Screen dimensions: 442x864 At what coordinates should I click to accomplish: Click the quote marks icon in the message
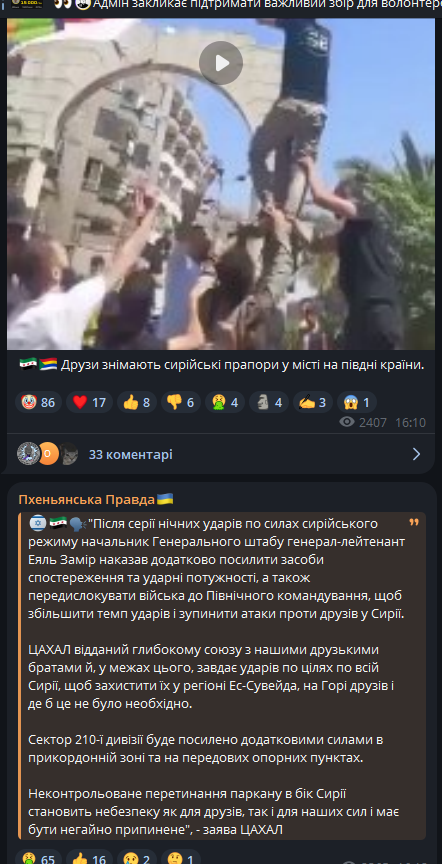click(414, 522)
